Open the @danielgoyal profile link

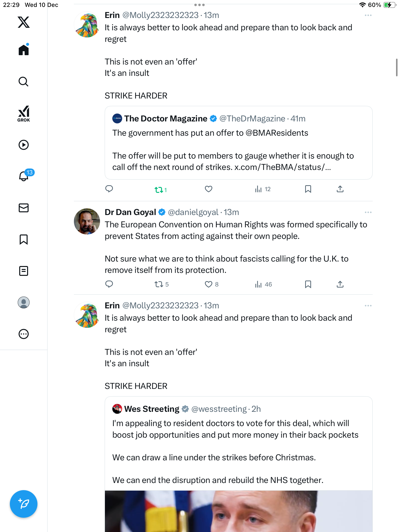[x=193, y=212]
